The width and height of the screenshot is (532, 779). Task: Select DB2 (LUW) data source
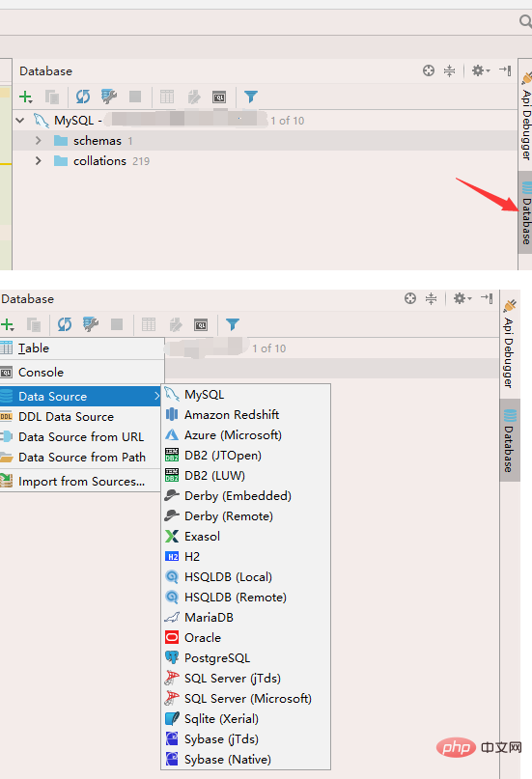246,476
